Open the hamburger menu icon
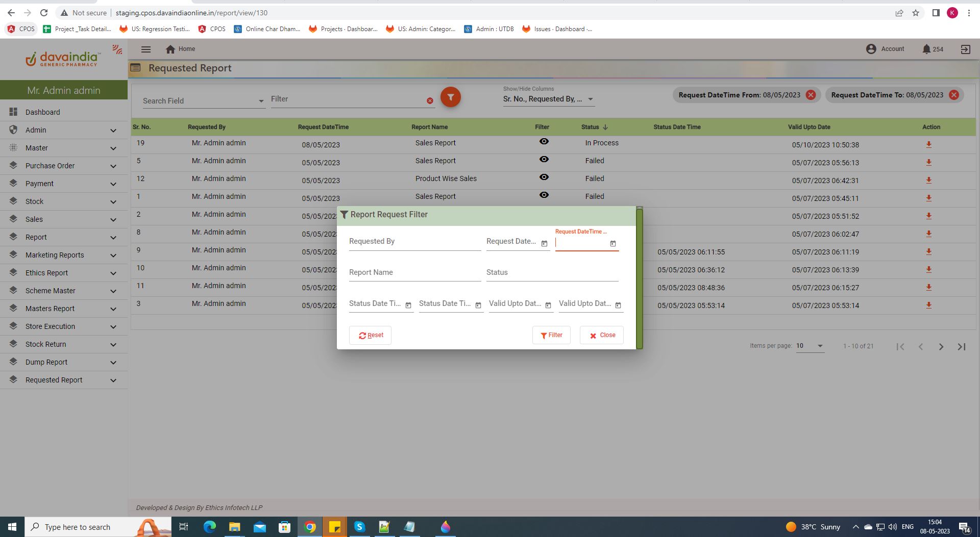The height and width of the screenshot is (537, 980). point(146,49)
